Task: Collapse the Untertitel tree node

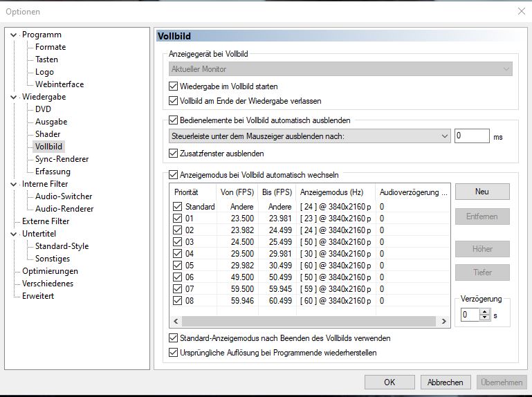Action: click(14, 234)
